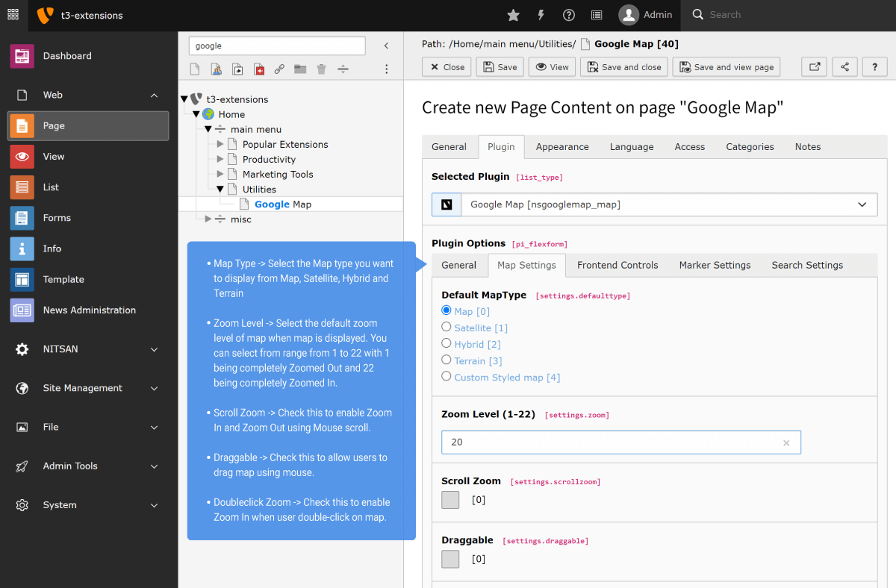Switch to the Access tab

[690, 147]
